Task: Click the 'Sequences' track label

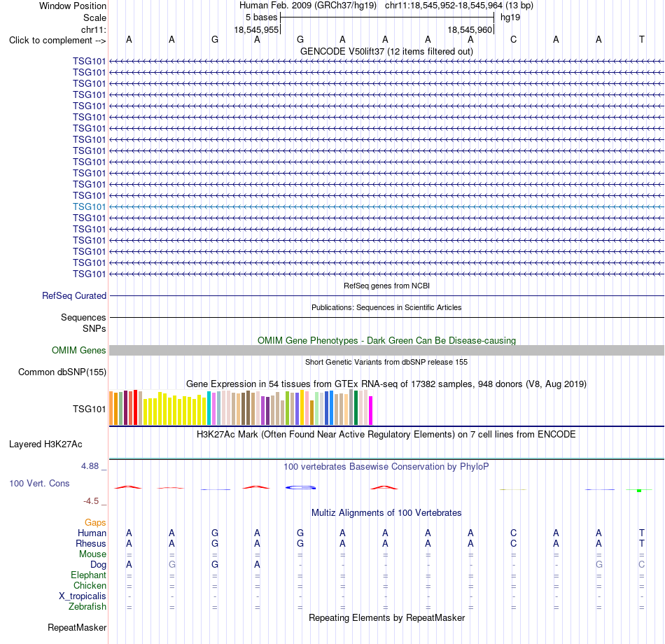Action: pos(83,317)
